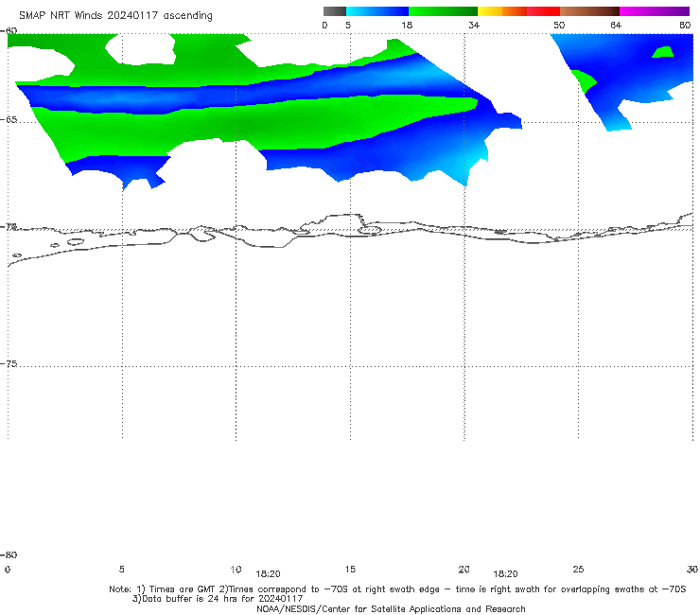Click the white hole inside the upper-left green area
Screen dimensions: 700x615
pos(140,49)
